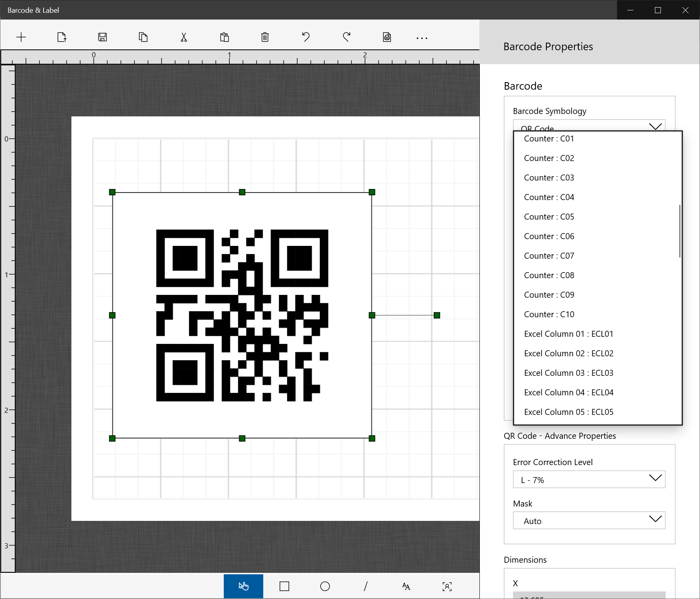Delete the barcode with the trash icon

point(265,37)
